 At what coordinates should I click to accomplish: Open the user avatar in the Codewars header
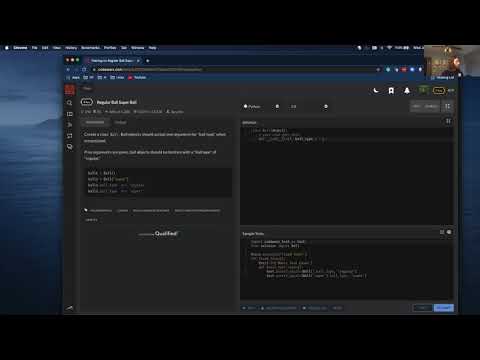click(x=423, y=90)
